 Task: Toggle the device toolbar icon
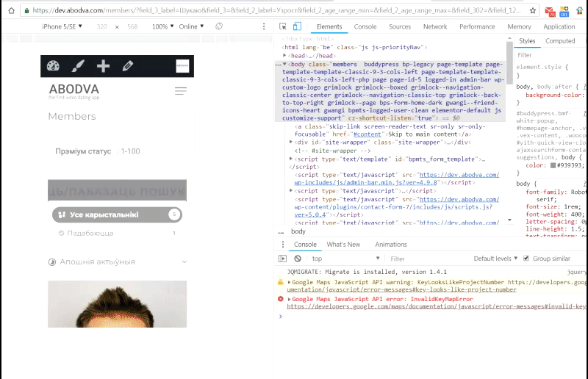click(297, 26)
